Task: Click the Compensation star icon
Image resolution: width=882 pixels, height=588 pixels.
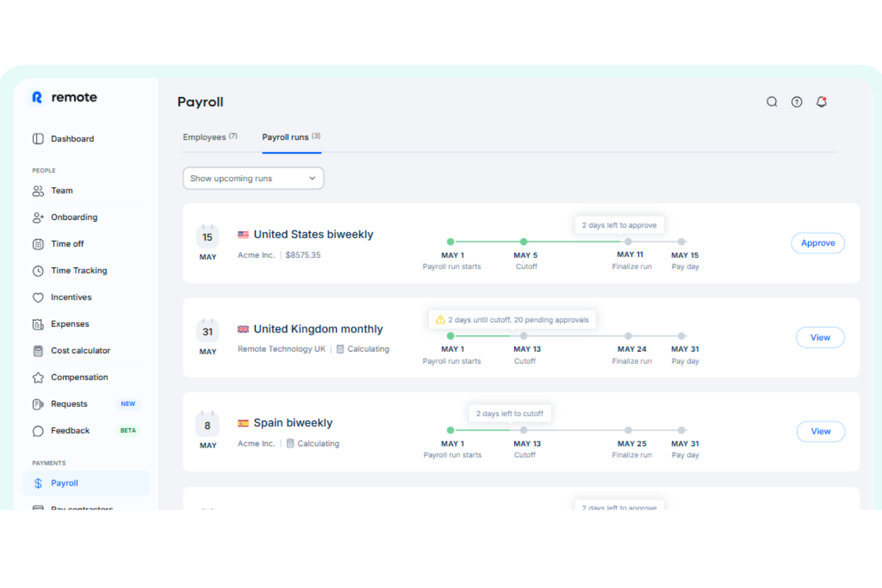Action: 38,378
